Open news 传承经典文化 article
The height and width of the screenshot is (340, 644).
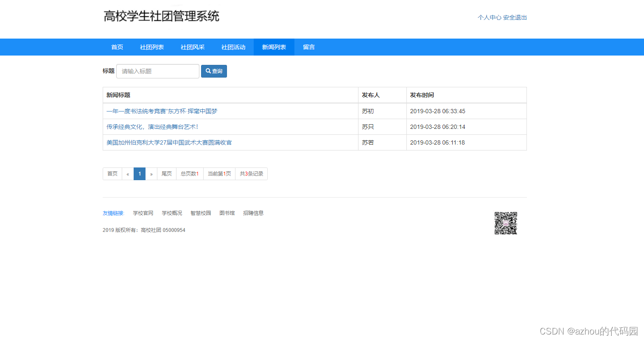[x=152, y=127]
